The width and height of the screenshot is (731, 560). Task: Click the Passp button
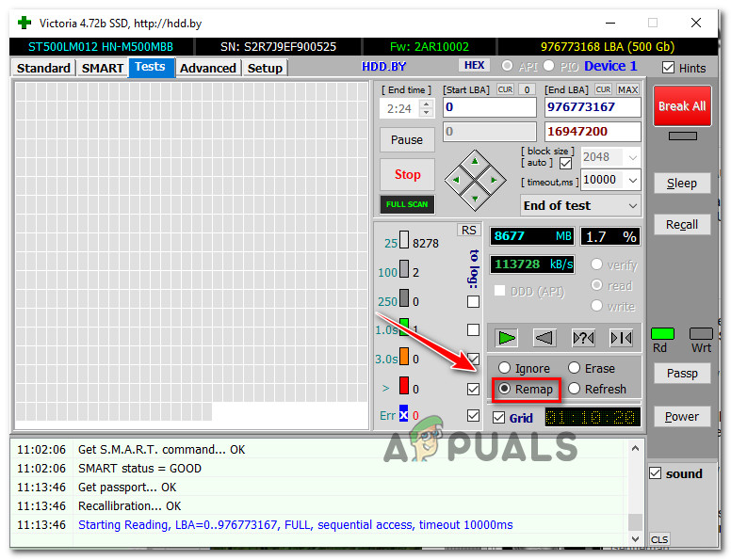[x=682, y=374]
